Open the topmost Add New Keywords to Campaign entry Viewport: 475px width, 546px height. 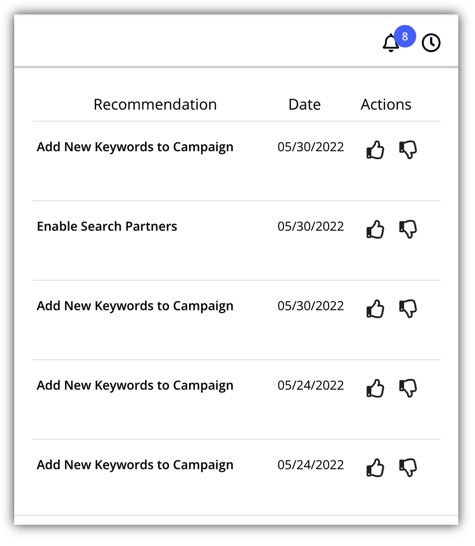click(x=135, y=147)
